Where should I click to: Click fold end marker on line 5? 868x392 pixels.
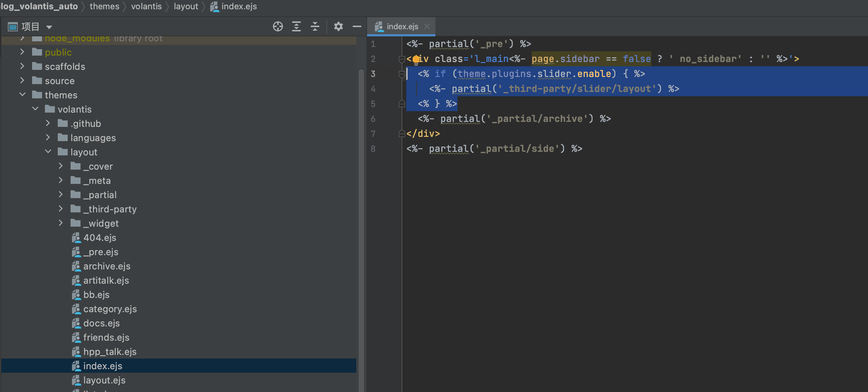402,104
